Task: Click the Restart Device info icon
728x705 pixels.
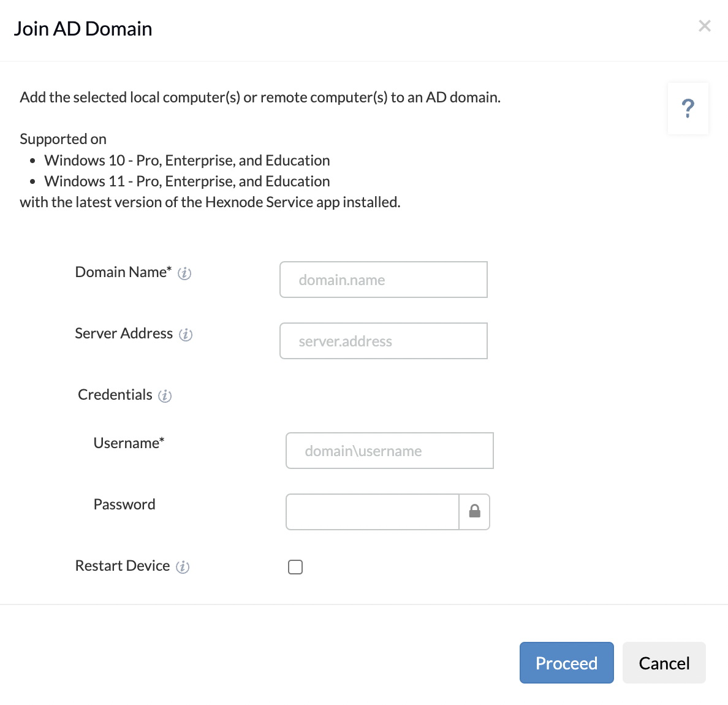Action: point(183,567)
